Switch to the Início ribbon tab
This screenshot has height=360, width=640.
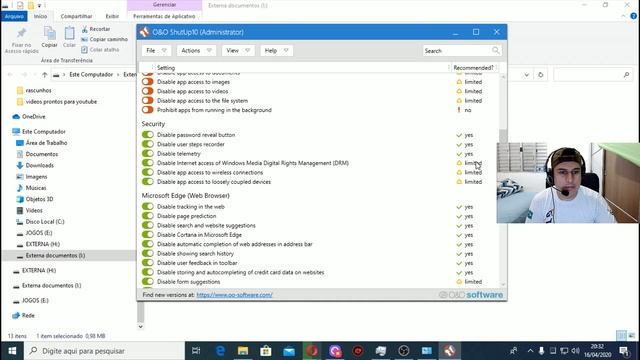[40, 16]
